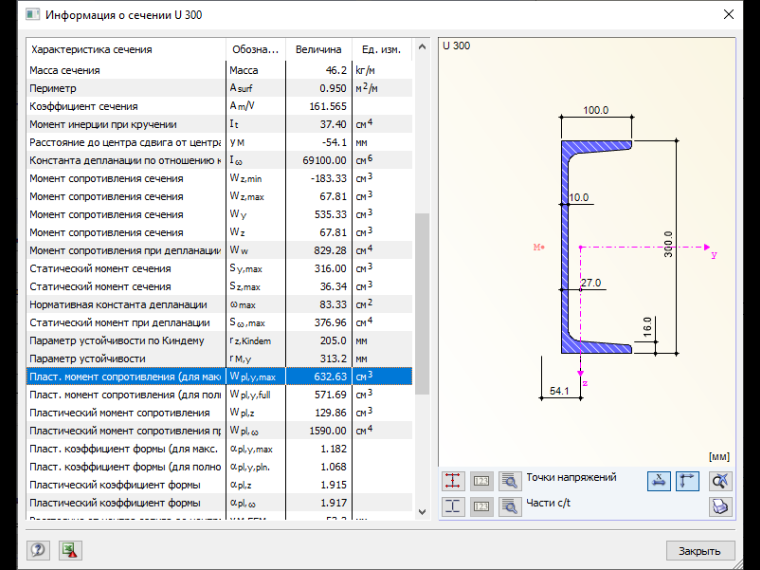Toggle dimension display in section view
The image size is (760, 570).
[x=659, y=481]
